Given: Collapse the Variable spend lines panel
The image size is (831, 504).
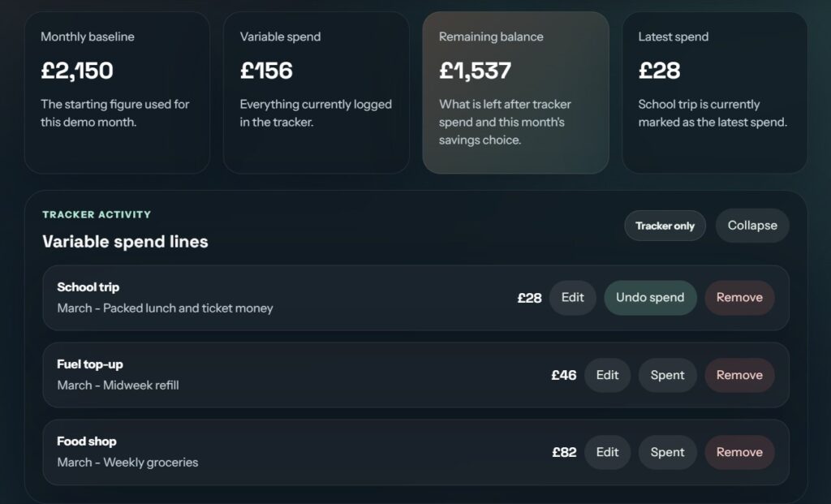Looking at the screenshot, I should point(752,226).
